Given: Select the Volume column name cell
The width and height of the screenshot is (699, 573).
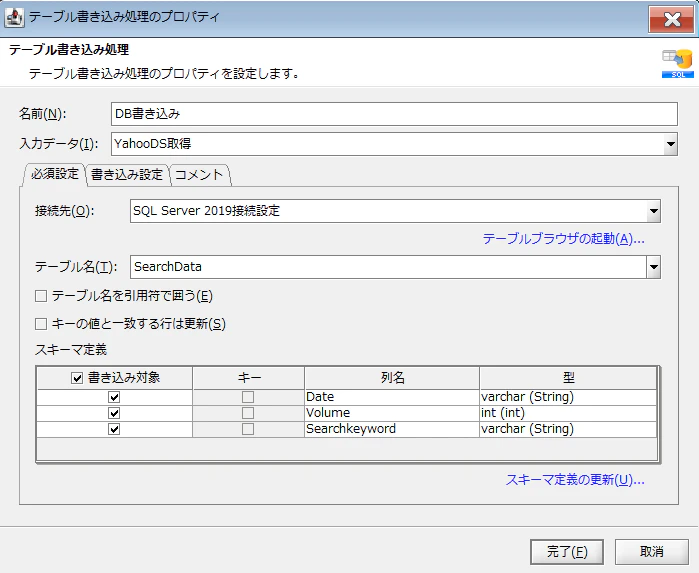Looking at the screenshot, I should [x=392, y=413].
